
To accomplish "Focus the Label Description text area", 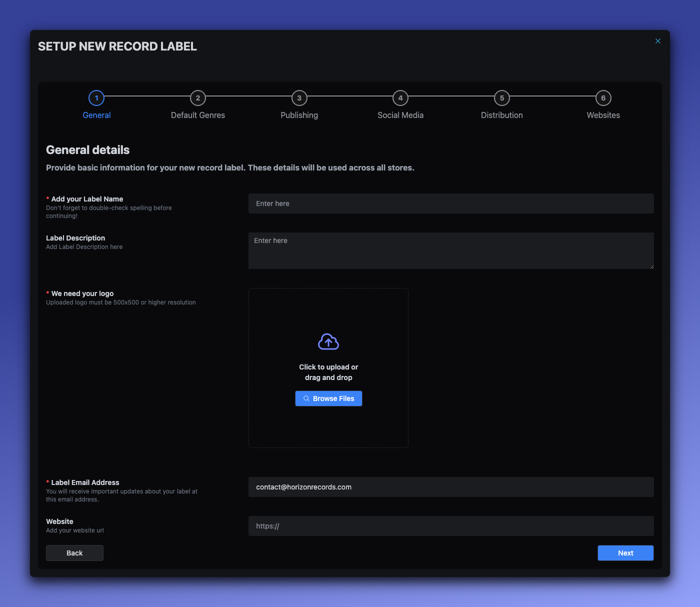I will pos(451,250).
